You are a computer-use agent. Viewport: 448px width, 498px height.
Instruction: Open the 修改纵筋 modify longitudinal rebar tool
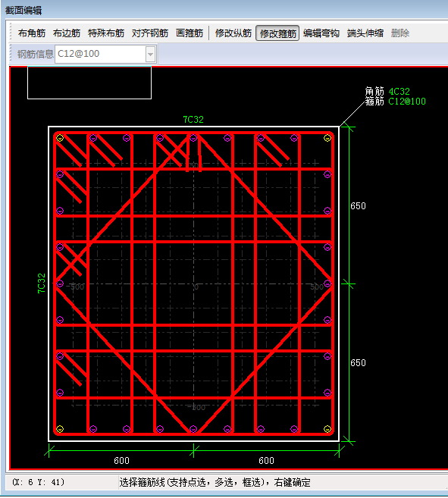point(233,33)
